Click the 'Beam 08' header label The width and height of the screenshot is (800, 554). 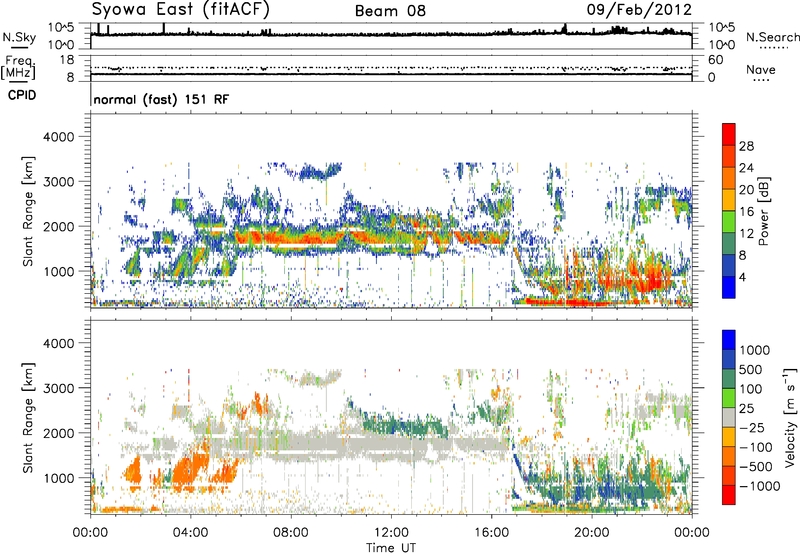coord(390,11)
